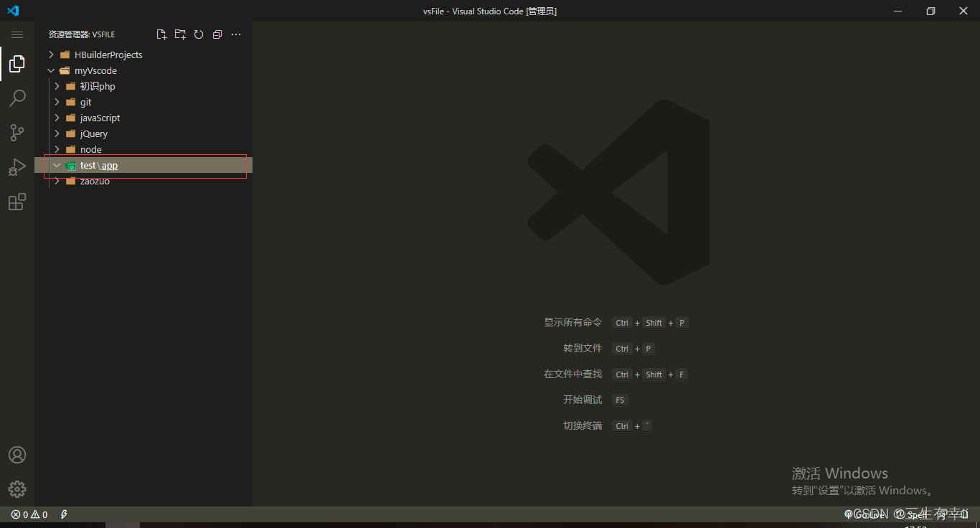The height and width of the screenshot is (528, 980).
Task: Select the git folder name
Action: [x=86, y=102]
